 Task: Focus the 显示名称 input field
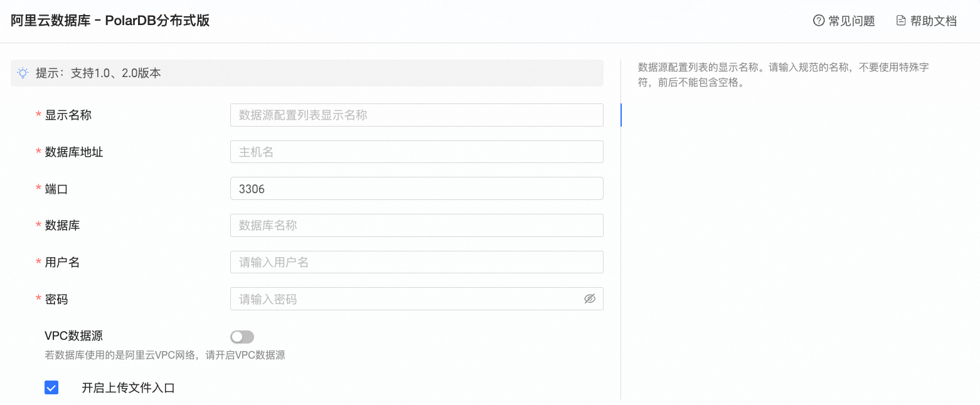(x=417, y=115)
